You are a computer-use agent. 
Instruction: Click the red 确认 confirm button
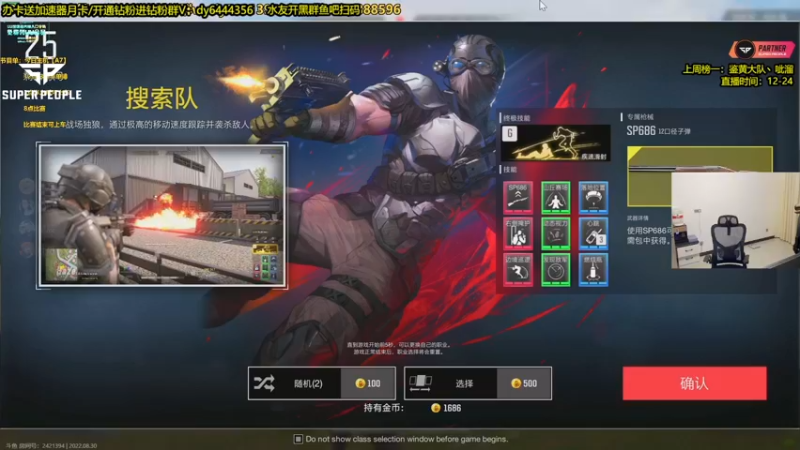[x=694, y=383]
